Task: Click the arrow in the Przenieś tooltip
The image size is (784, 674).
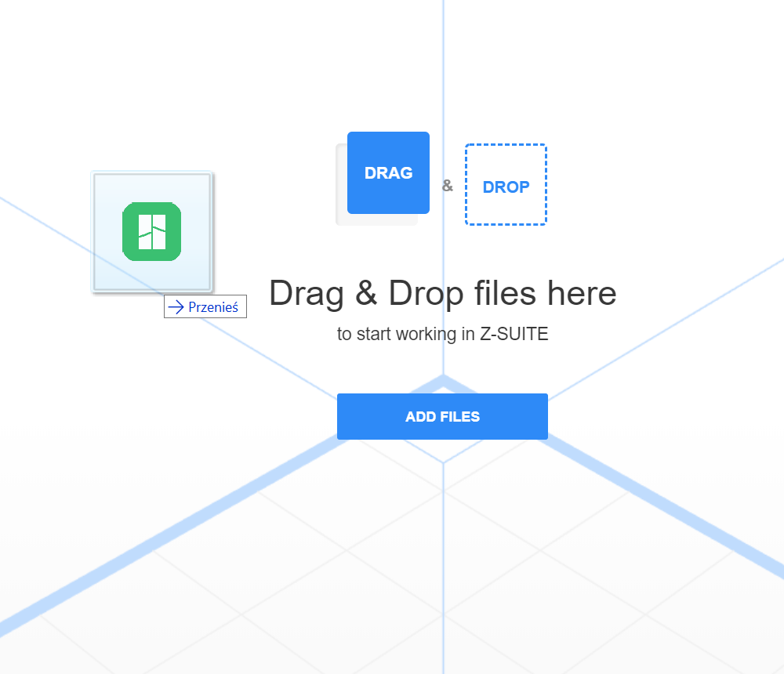Action: (x=176, y=307)
